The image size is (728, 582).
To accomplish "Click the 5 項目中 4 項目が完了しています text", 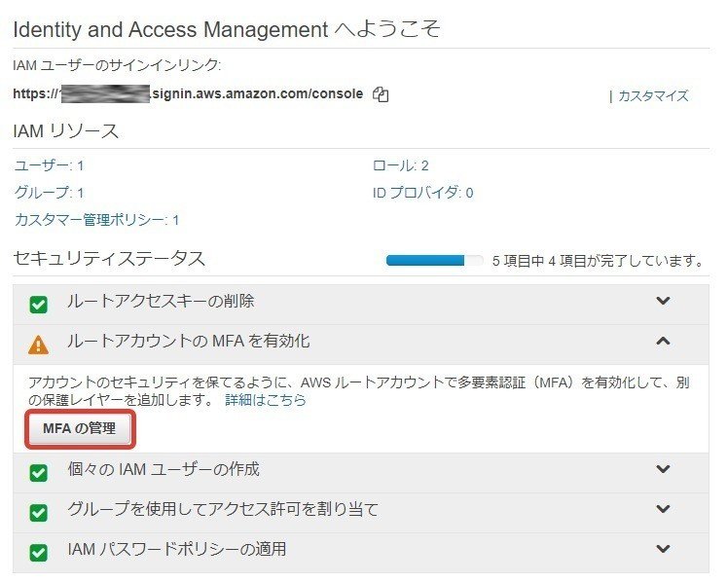I will tap(598, 261).
